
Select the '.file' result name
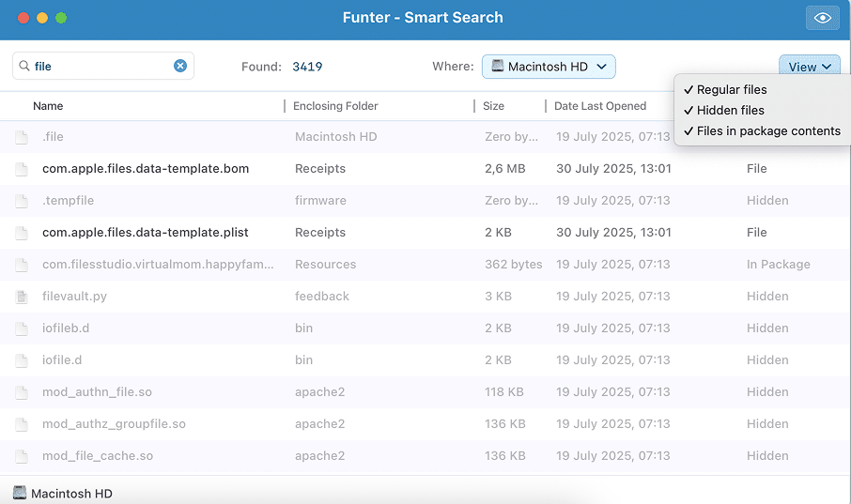coord(53,137)
